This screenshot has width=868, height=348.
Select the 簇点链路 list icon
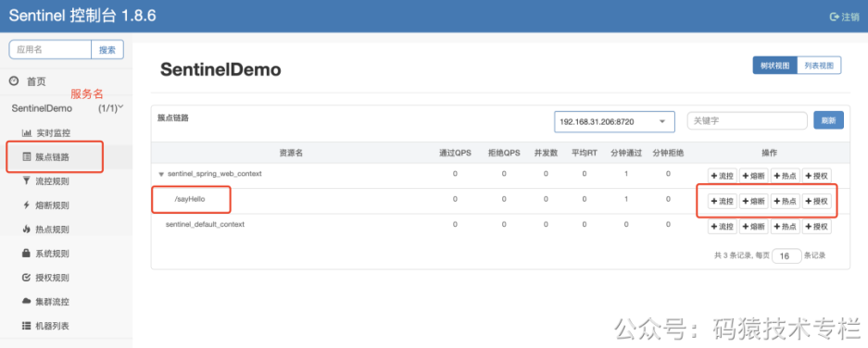(x=26, y=157)
